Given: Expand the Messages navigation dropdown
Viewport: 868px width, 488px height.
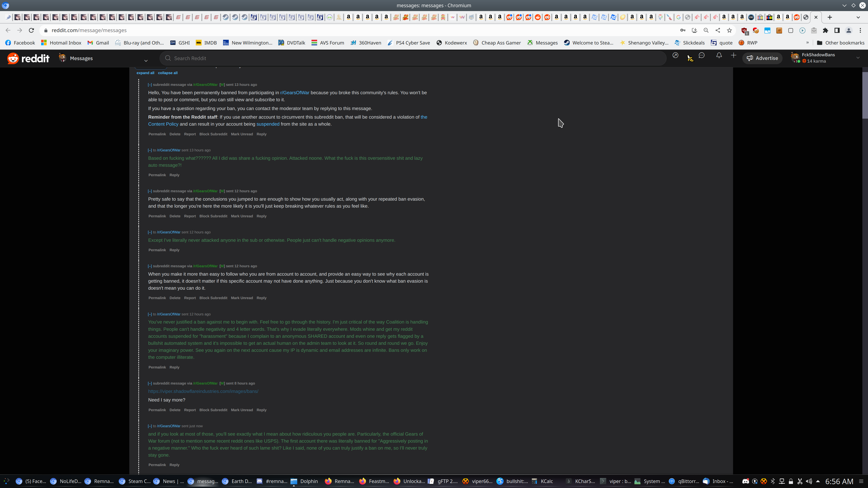Looking at the screenshot, I should point(146,61).
